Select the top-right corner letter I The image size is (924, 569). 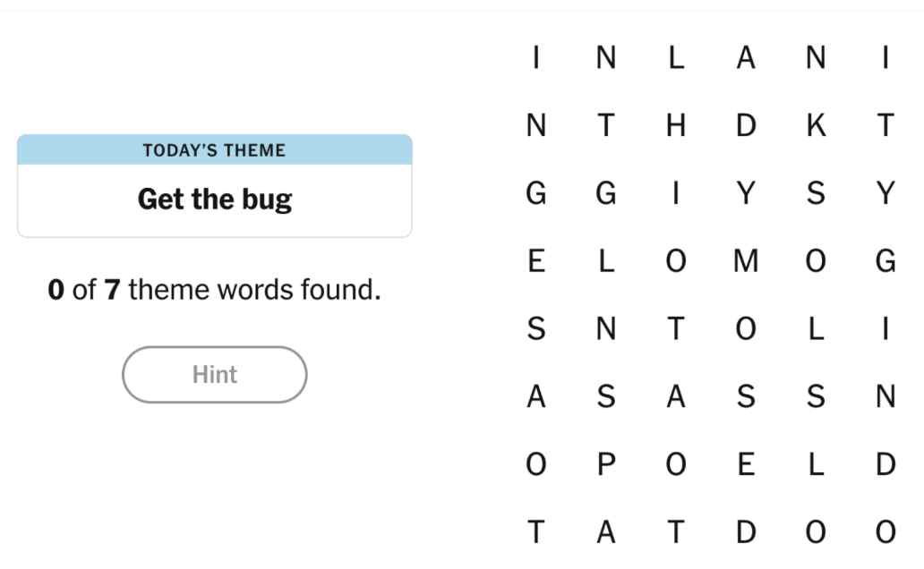pos(885,58)
